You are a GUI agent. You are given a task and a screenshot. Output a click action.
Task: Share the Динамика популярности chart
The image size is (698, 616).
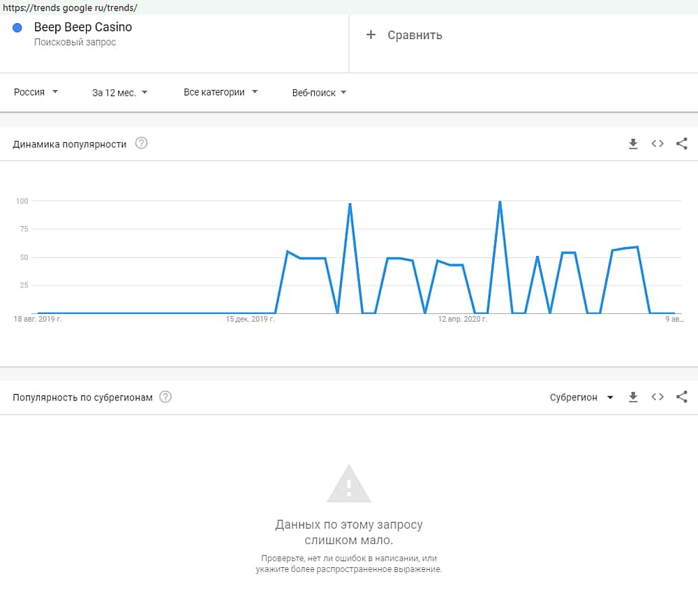tap(682, 144)
